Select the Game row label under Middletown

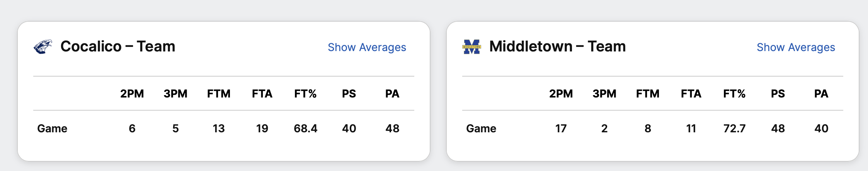point(481,128)
